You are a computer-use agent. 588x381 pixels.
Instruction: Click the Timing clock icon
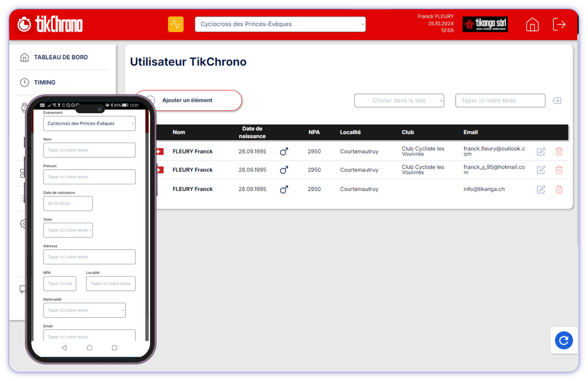click(x=24, y=82)
